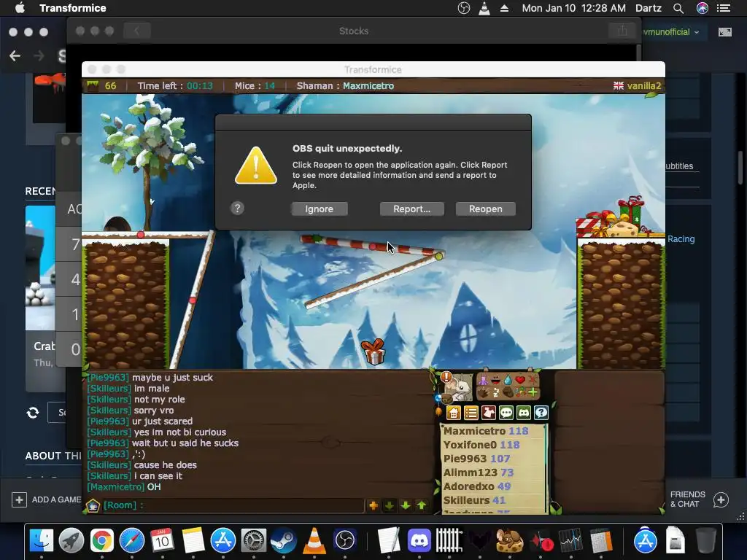The height and width of the screenshot is (560, 747).
Task: Select player Adoredxo in the score list
Action: [477, 486]
